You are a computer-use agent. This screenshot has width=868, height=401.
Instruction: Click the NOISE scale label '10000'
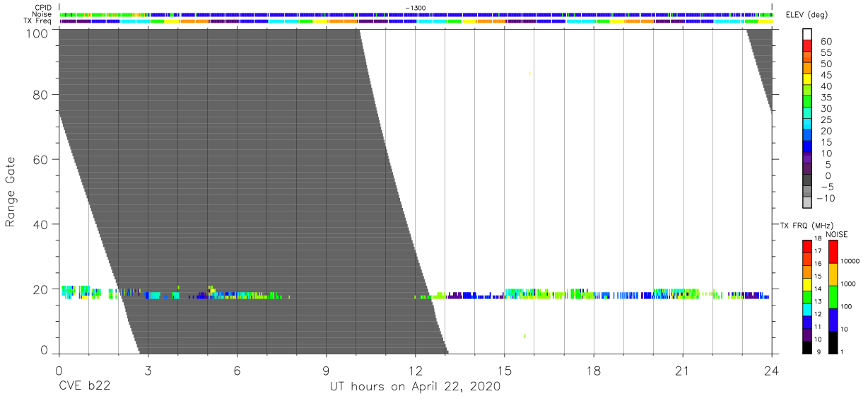[849, 261]
